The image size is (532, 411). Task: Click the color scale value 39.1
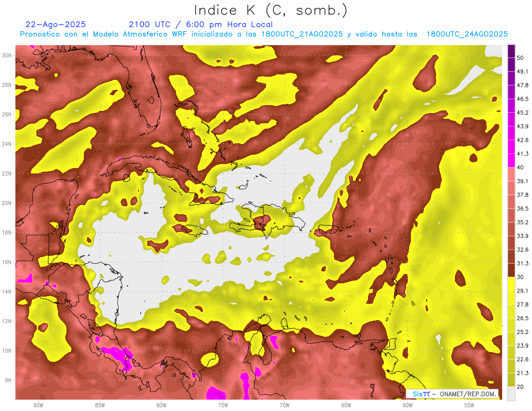(522, 181)
